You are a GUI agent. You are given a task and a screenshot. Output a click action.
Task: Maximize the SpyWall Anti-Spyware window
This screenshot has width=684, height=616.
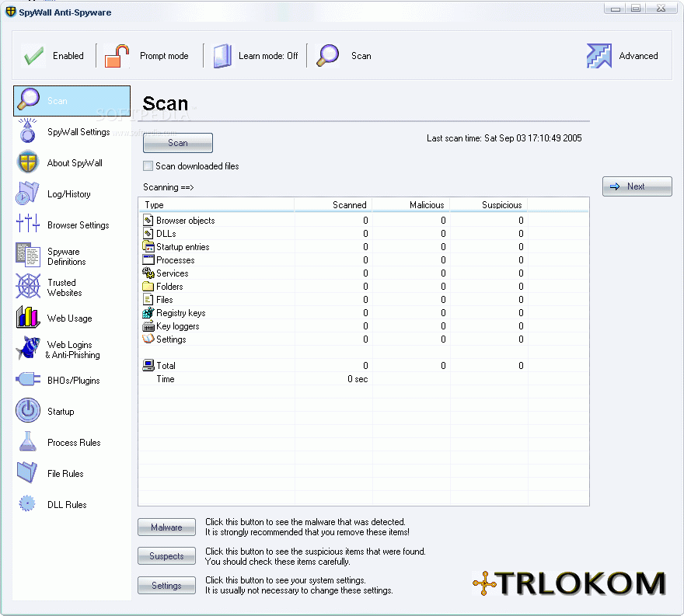[x=636, y=9]
